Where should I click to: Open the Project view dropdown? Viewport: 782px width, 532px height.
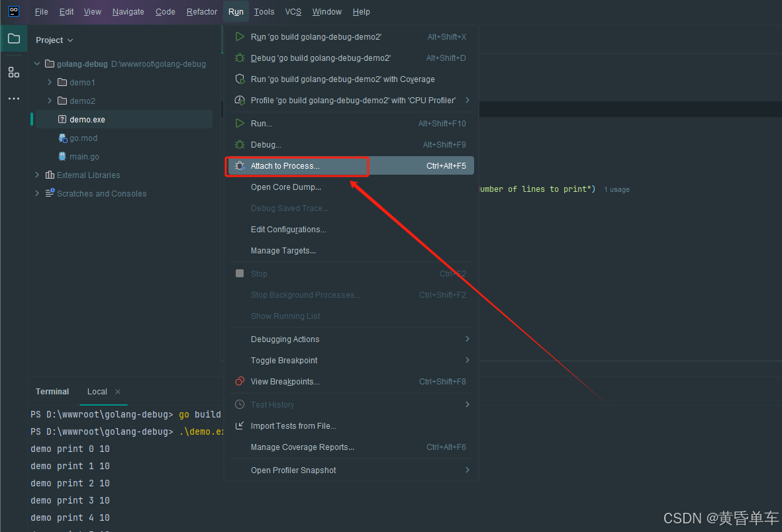point(54,40)
